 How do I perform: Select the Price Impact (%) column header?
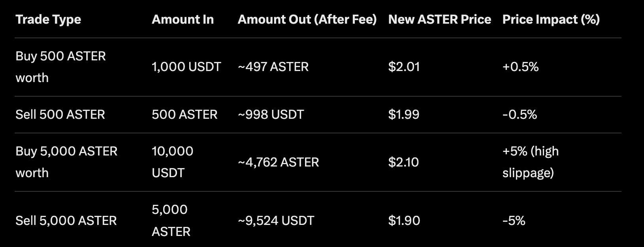[x=551, y=19]
